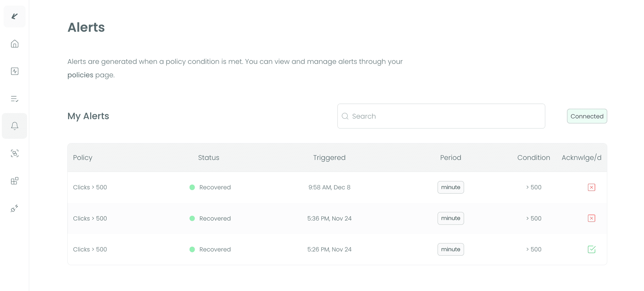Click the Alerts page title

click(86, 27)
